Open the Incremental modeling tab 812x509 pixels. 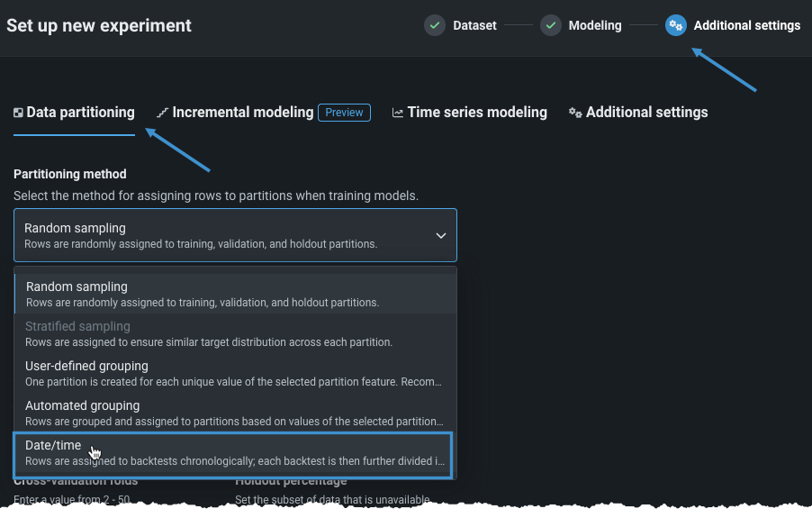[242, 113]
